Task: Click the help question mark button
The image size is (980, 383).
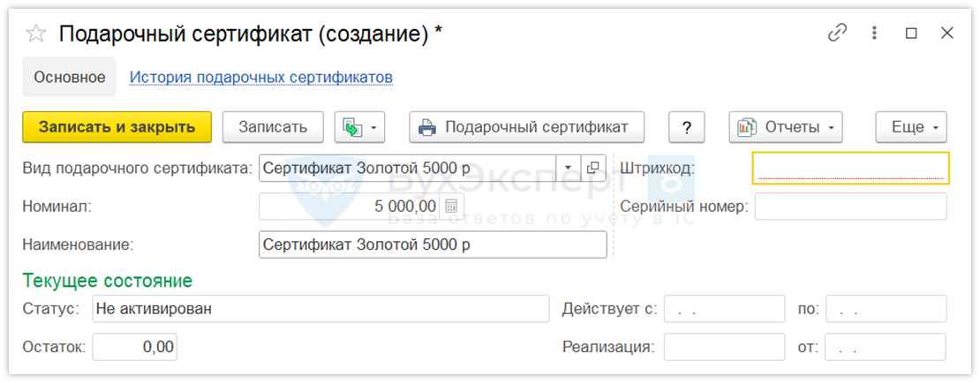Action: point(686,127)
